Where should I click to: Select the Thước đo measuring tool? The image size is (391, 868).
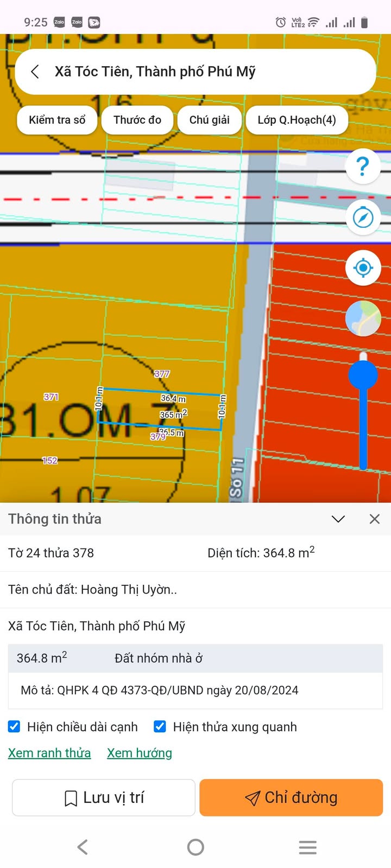click(x=137, y=120)
